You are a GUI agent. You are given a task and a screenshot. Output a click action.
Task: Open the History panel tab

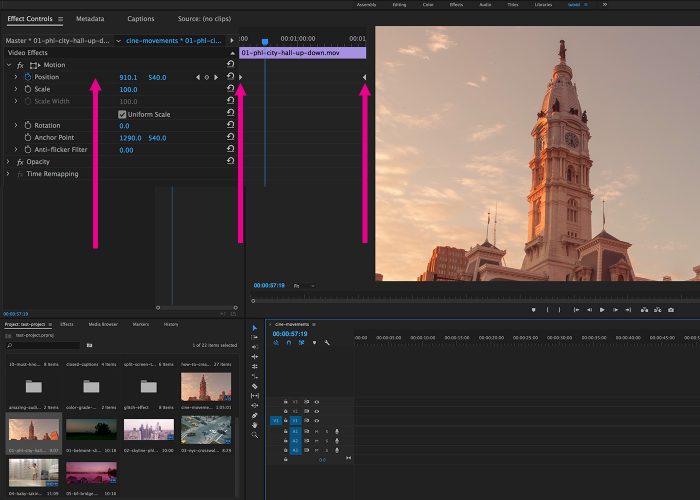click(171, 324)
